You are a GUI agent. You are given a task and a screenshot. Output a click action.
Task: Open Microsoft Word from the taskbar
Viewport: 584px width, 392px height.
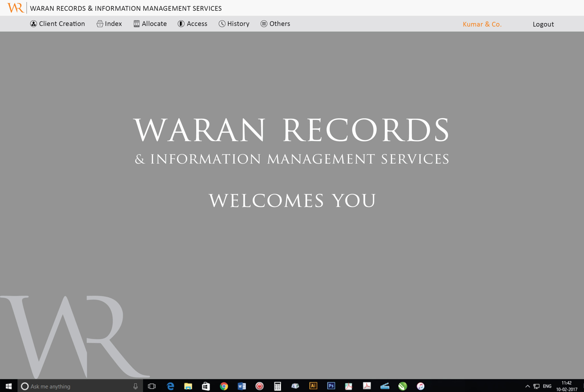pyautogui.click(x=242, y=386)
